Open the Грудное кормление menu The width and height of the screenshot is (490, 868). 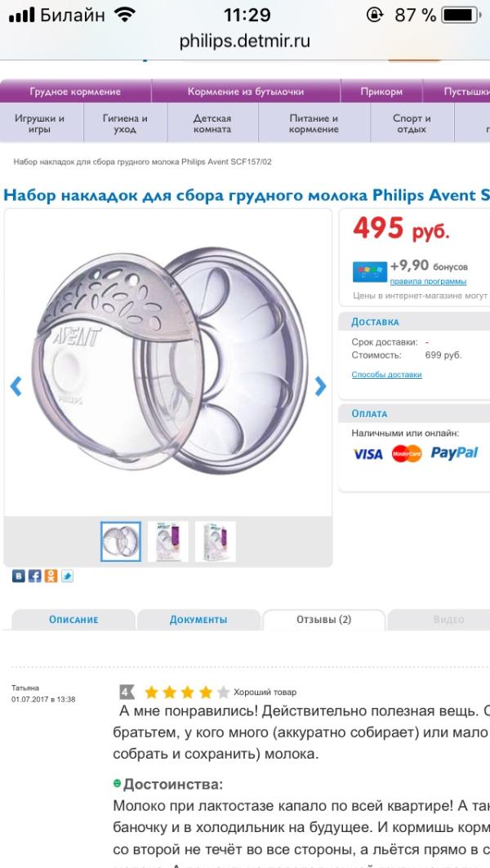[x=75, y=91]
